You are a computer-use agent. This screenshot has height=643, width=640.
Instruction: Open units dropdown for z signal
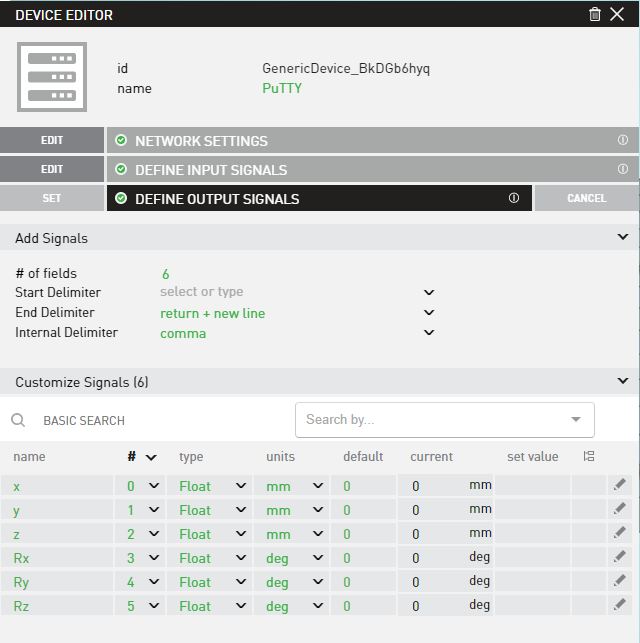318,534
